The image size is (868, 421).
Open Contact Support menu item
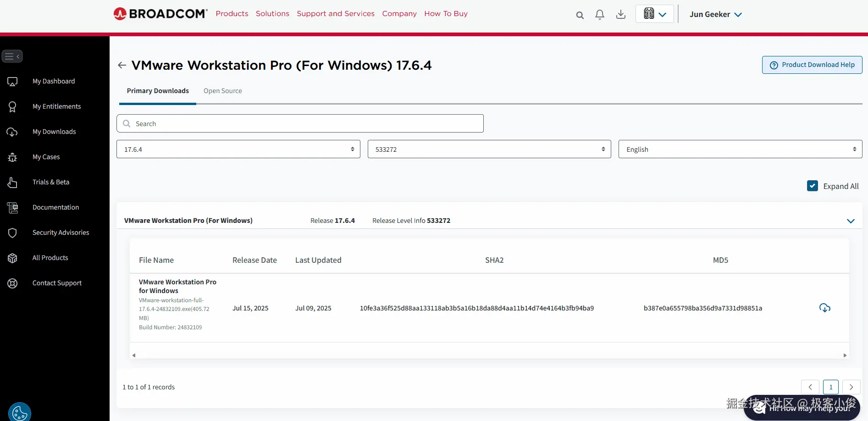tap(57, 283)
